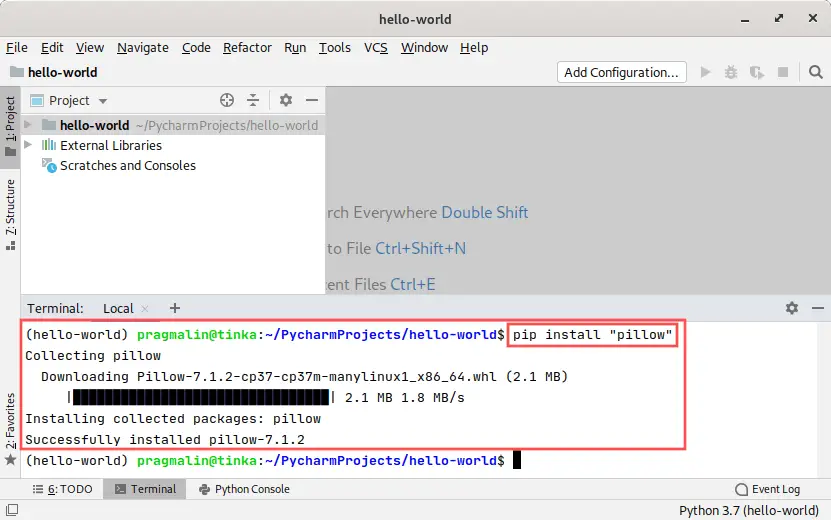Click 'Downloading Pillow-7.1.2' terminal line
This screenshot has width=831, height=520.
pyautogui.click(x=304, y=377)
